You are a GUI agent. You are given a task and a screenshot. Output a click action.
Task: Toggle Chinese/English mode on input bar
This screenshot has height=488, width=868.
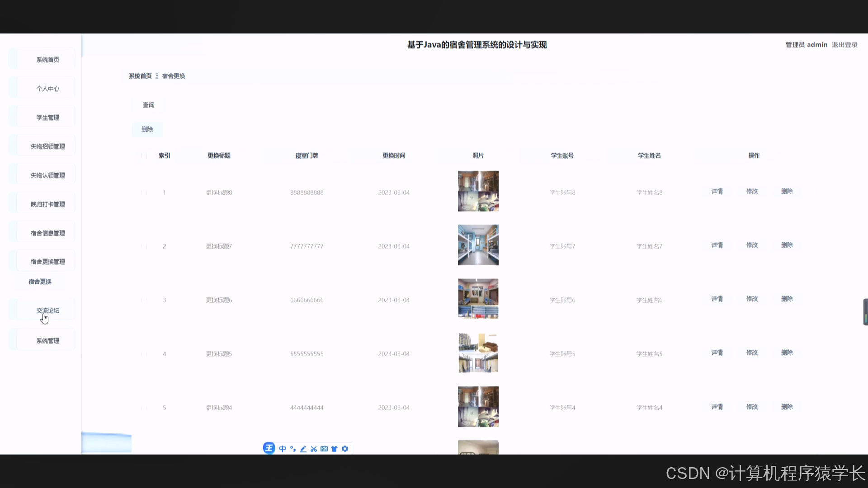(283, 448)
